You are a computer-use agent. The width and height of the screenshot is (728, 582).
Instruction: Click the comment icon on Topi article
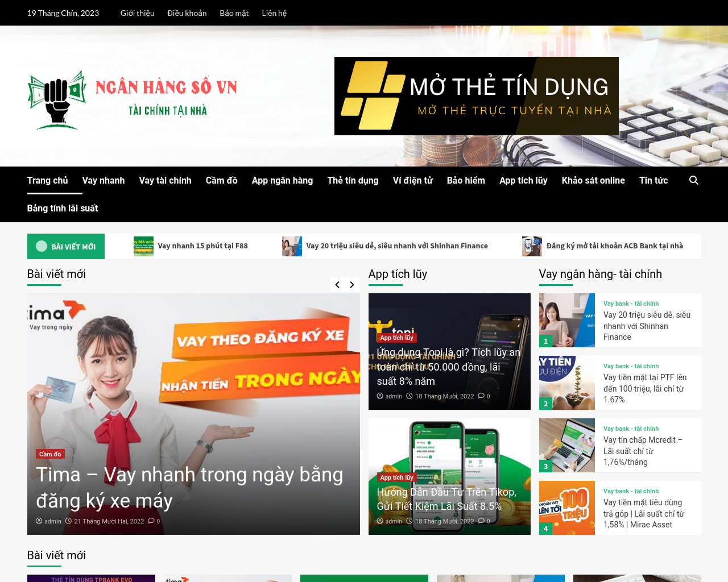[481, 396]
